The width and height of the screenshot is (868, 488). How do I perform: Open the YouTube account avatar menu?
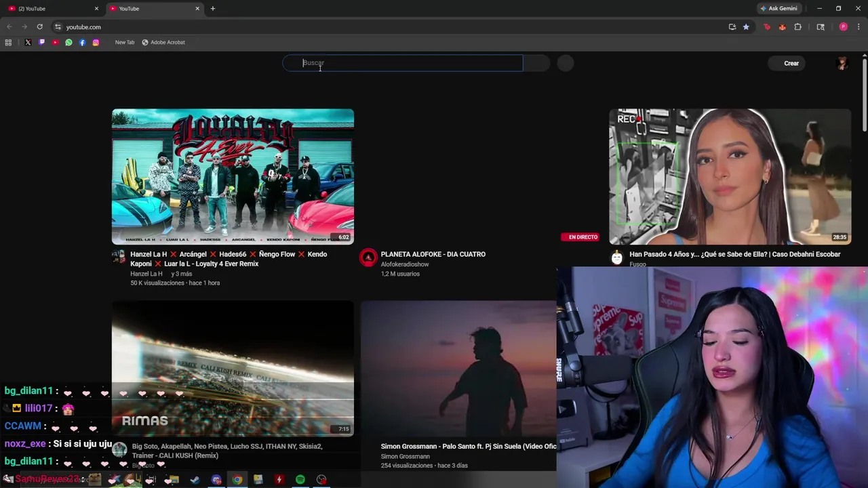(842, 63)
